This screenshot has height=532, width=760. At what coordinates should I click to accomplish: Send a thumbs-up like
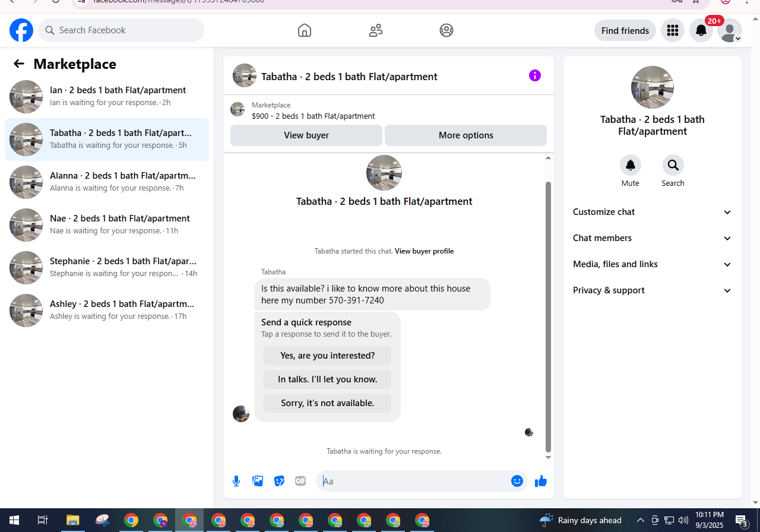[x=540, y=481]
